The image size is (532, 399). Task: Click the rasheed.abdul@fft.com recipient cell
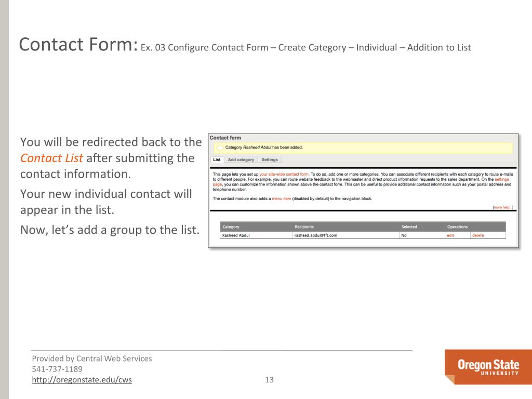pos(345,235)
